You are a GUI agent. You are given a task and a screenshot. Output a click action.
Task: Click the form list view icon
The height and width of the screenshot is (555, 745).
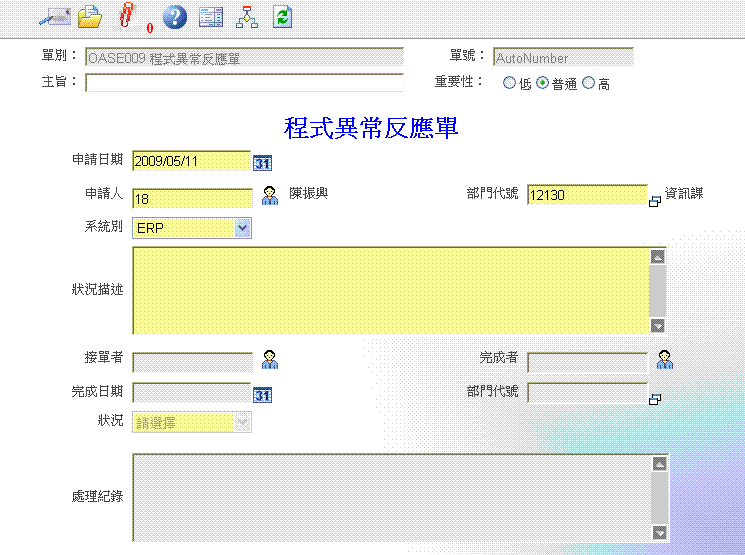211,16
